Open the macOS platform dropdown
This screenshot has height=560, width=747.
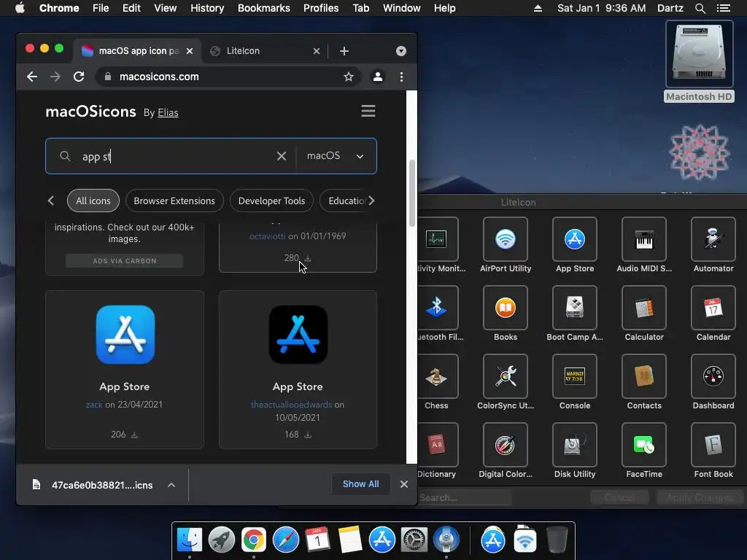tap(336, 156)
